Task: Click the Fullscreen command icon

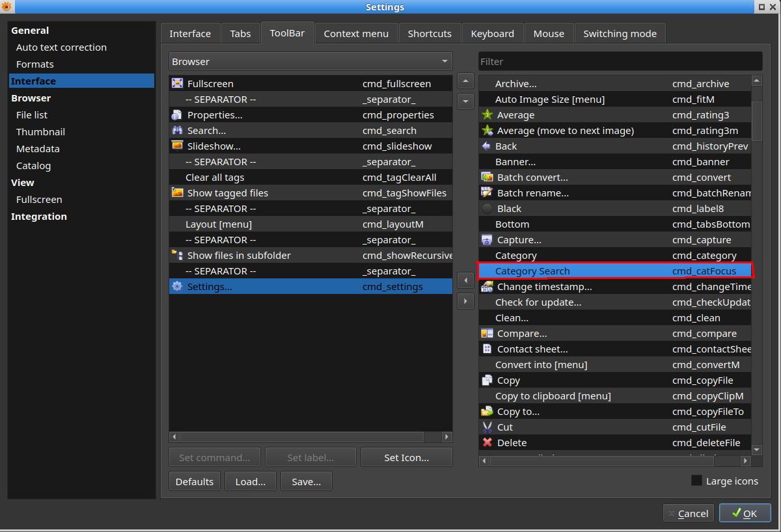Action: point(177,84)
